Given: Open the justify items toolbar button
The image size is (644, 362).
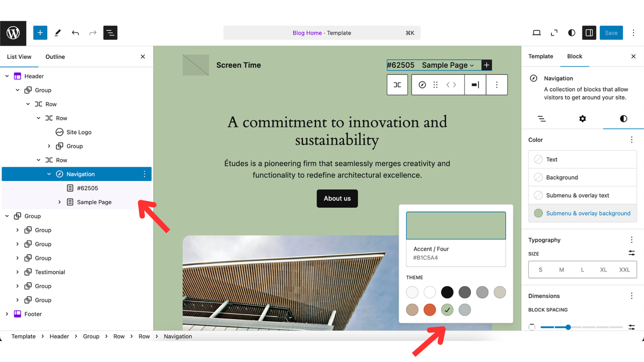Looking at the screenshot, I should coord(475,85).
